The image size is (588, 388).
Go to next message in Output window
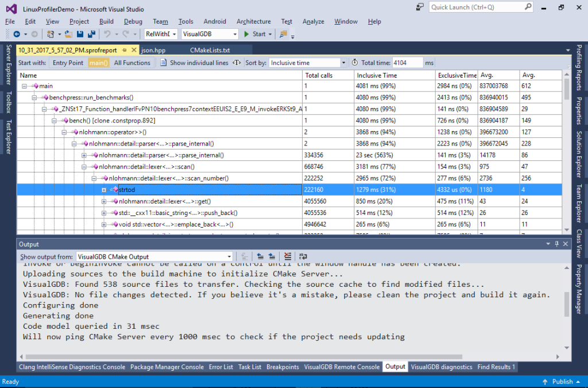271,256
